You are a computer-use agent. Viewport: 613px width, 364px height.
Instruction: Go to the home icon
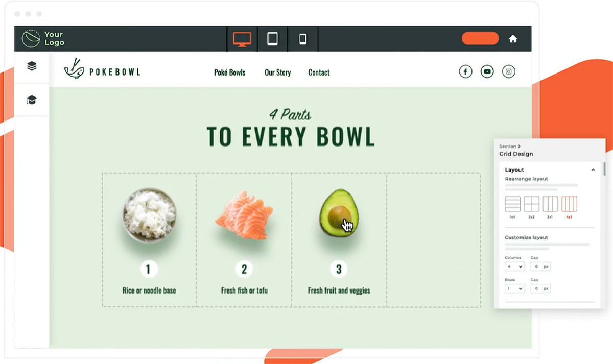click(x=513, y=39)
